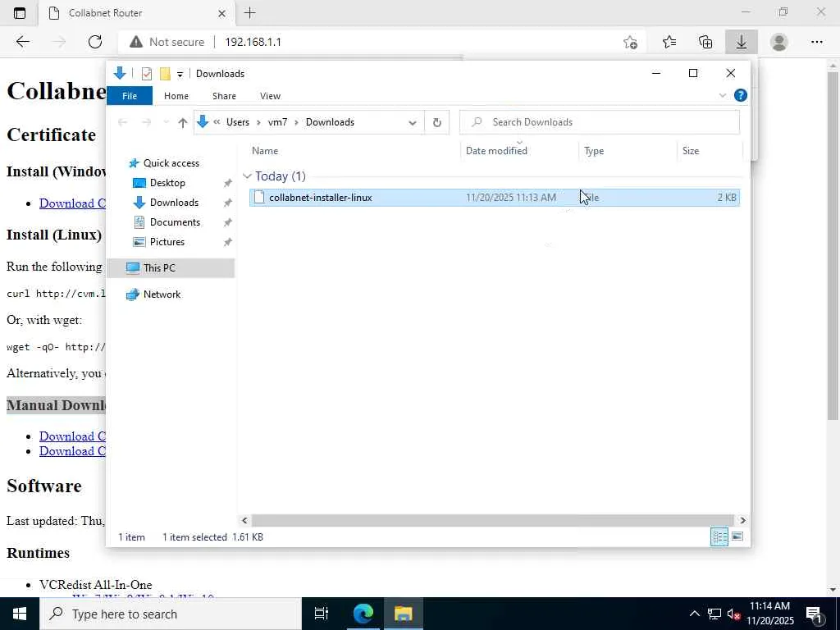Image resolution: width=840 pixels, height=630 pixels.
Task: Open the Windows Start menu
Action: [x=20, y=614]
